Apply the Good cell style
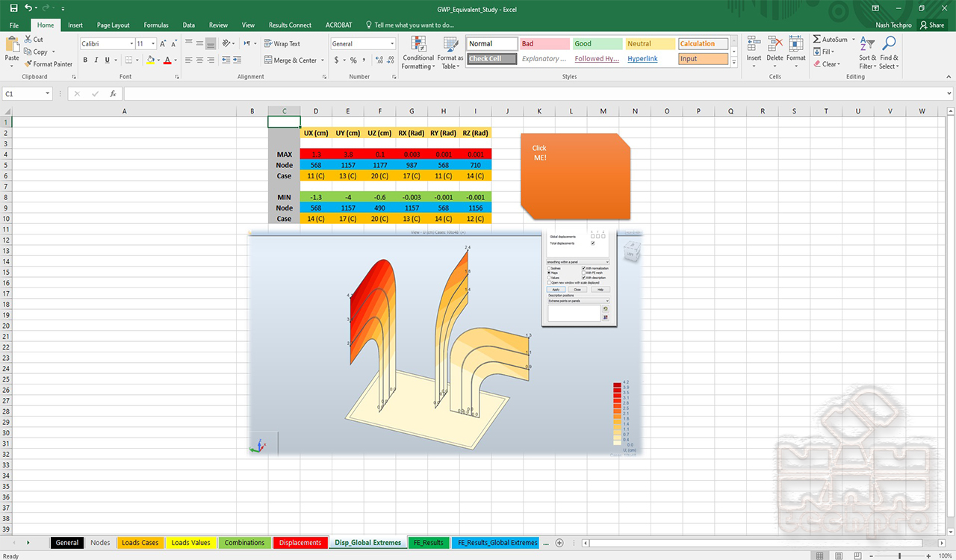 (596, 44)
